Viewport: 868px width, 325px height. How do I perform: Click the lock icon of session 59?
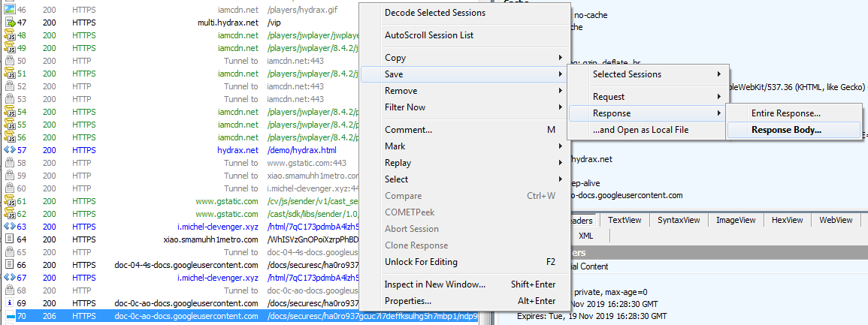point(10,176)
